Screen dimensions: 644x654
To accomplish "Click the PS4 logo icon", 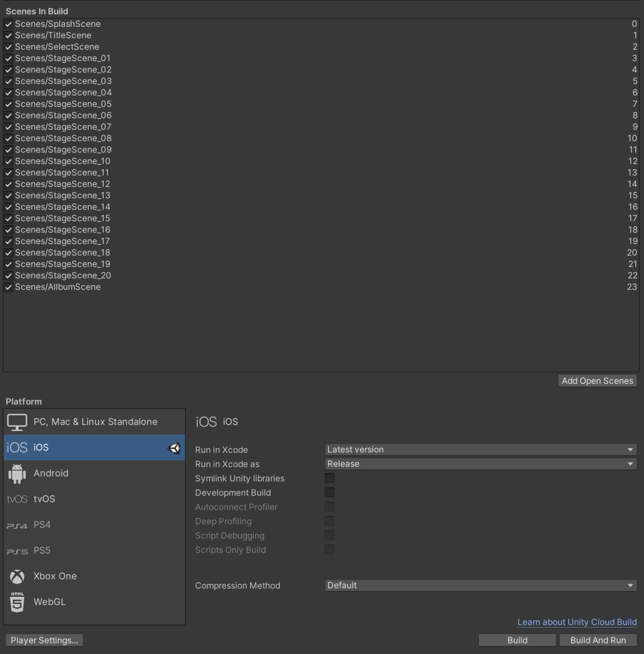I will [x=17, y=525].
